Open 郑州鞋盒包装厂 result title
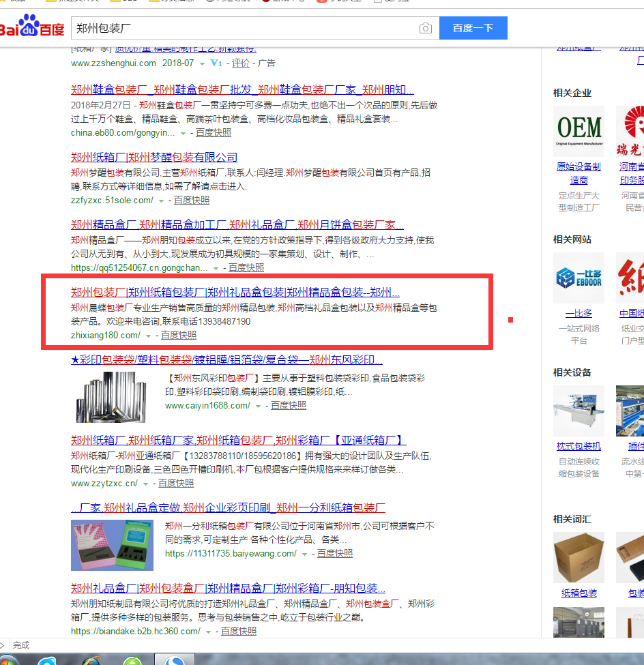This screenshot has height=665, width=644. (242, 90)
